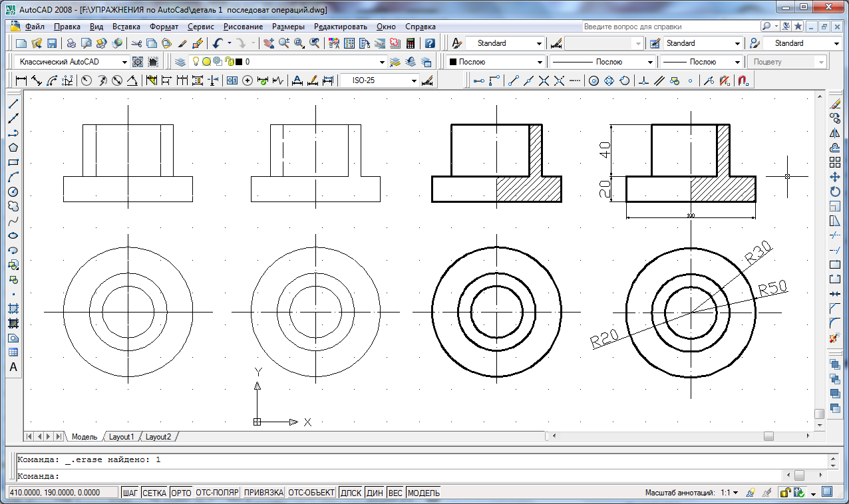This screenshot has width=849, height=504.
Task: Open the Справка menu
Action: click(x=421, y=27)
